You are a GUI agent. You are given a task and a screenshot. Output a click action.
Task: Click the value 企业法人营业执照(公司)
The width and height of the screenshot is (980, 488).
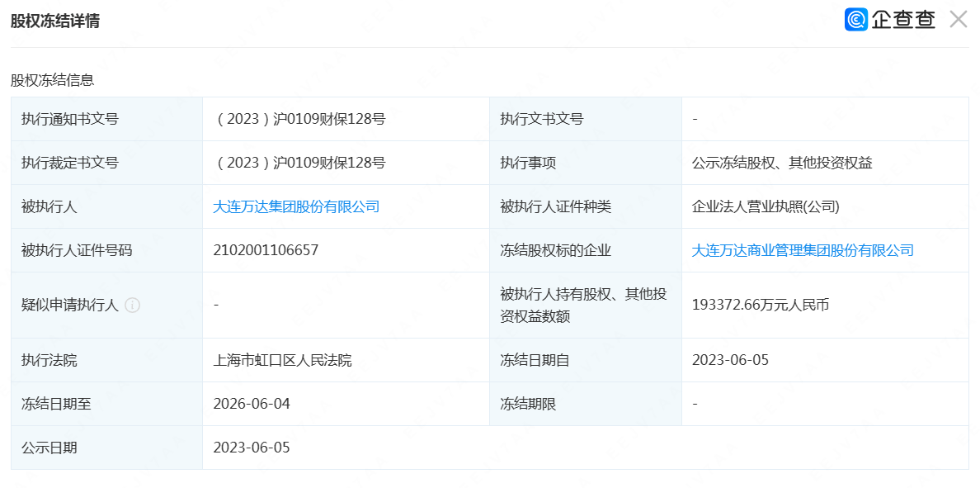point(766,206)
